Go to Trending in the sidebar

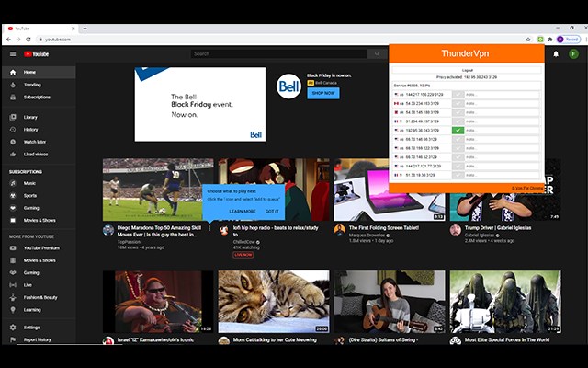[x=39, y=85]
